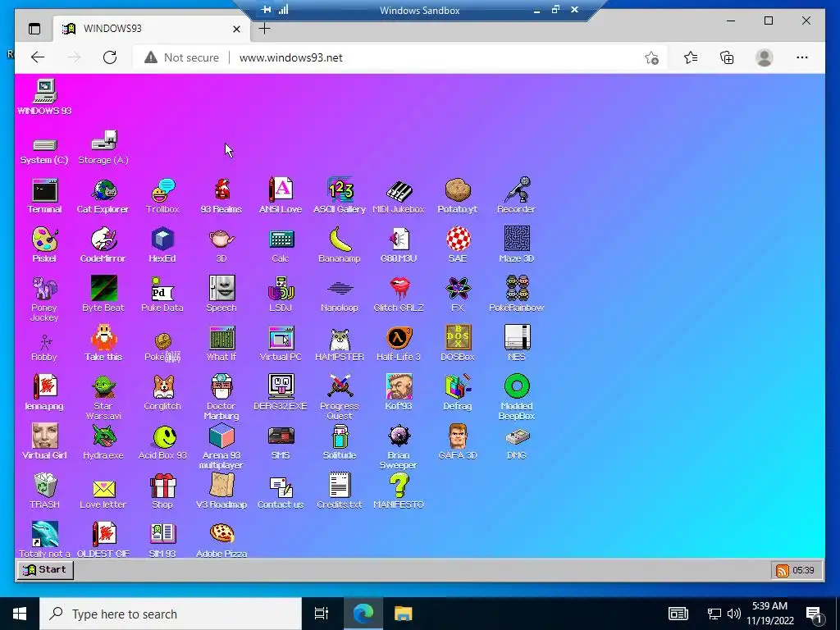Select the 93 Realms icon
The height and width of the screenshot is (630, 840).
[x=221, y=196]
